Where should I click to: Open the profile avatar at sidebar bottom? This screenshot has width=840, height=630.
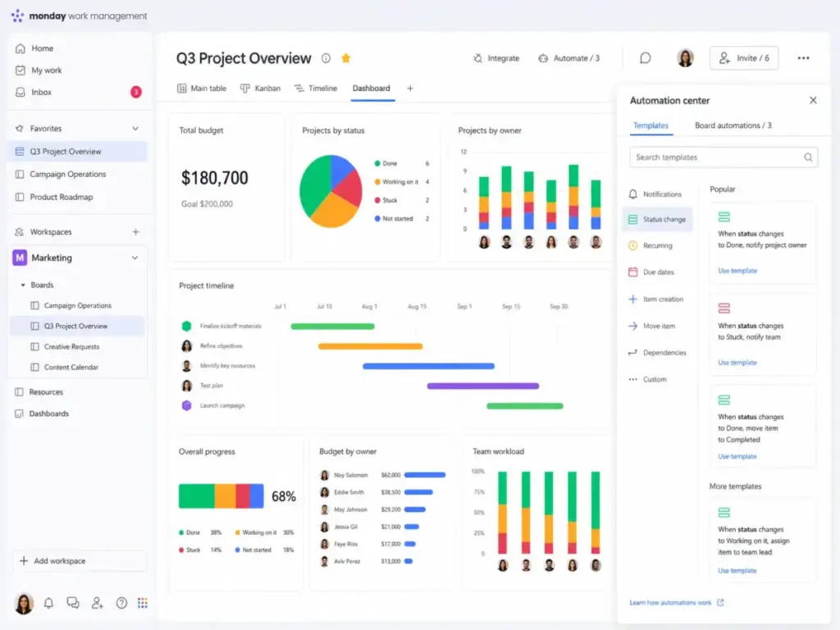pyautogui.click(x=24, y=603)
